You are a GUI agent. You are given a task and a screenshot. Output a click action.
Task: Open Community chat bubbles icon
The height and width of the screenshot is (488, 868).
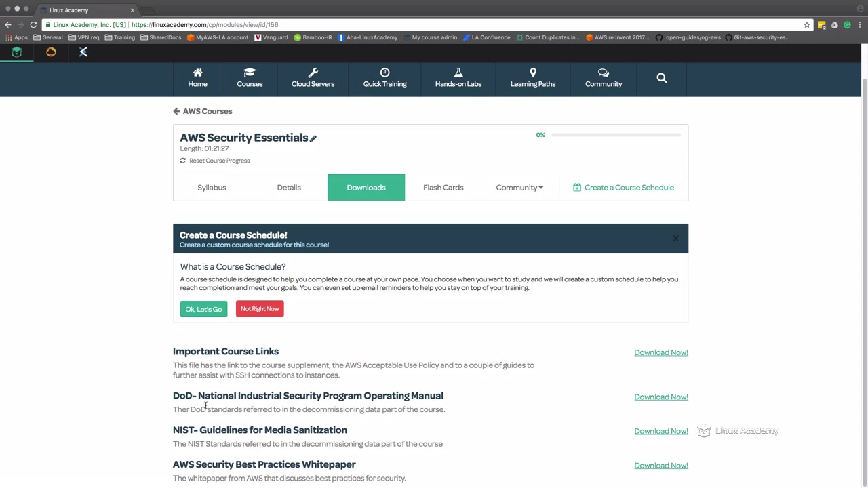click(x=604, y=73)
